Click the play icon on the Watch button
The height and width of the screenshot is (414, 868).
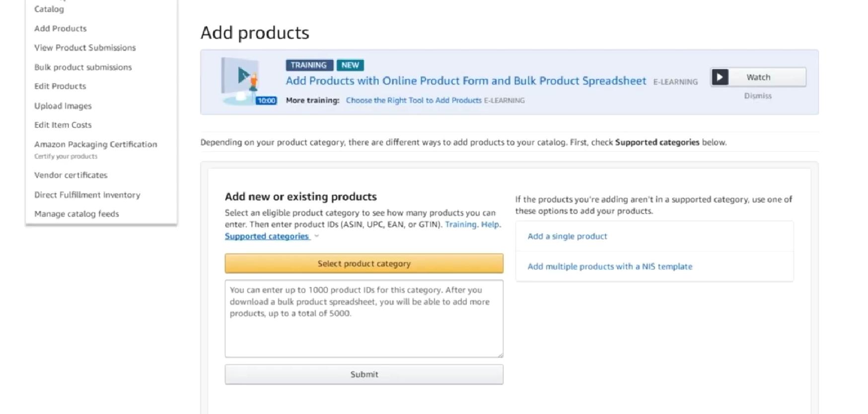pyautogui.click(x=720, y=77)
